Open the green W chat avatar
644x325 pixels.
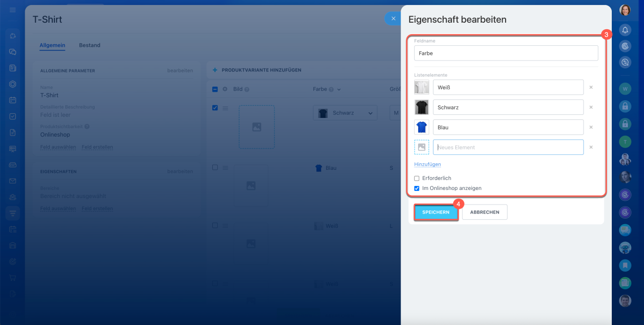[x=625, y=89]
